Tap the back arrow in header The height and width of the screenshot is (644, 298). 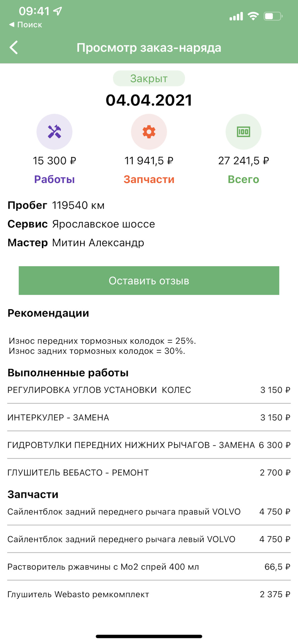click(x=14, y=48)
